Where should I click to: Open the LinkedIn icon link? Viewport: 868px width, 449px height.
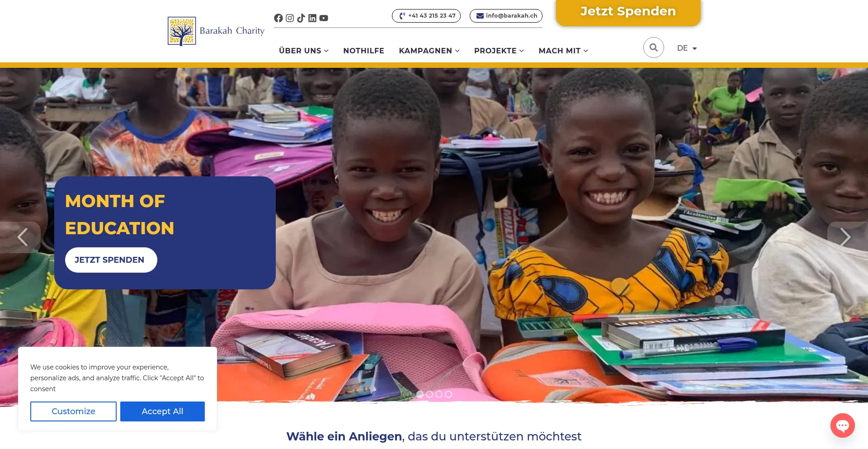tap(312, 18)
